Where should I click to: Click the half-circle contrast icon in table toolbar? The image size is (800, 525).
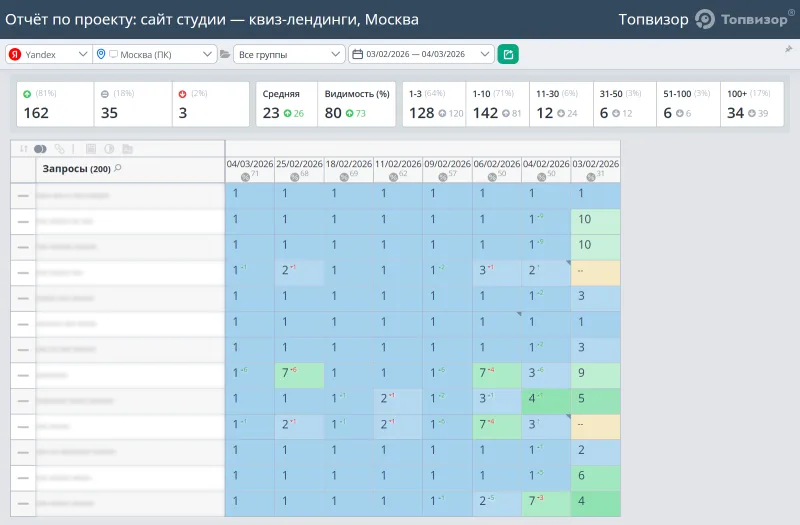(x=109, y=149)
